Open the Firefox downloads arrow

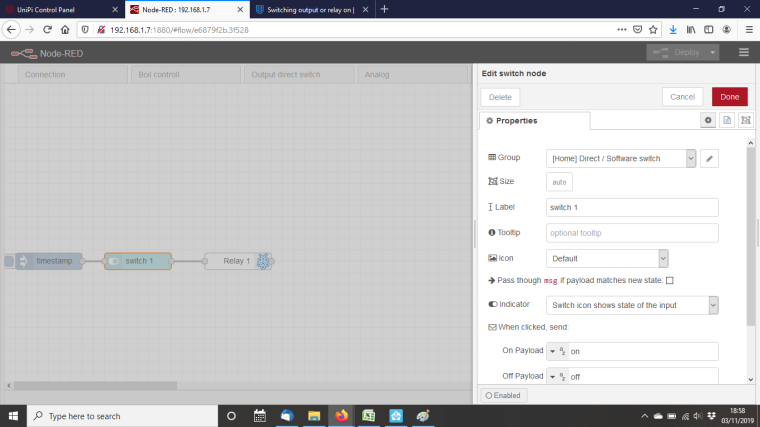tap(673, 30)
